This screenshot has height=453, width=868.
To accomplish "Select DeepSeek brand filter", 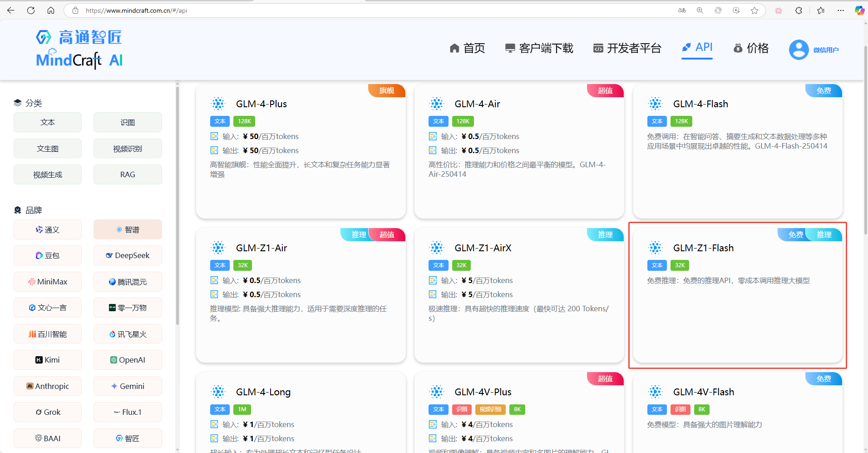I will click(x=128, y=255).
